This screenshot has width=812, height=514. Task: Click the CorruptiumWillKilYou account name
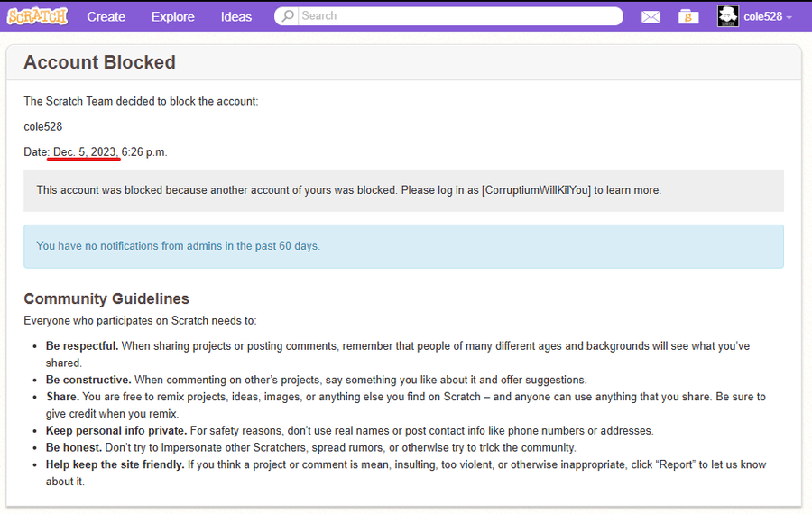click(x=536, y=190)
